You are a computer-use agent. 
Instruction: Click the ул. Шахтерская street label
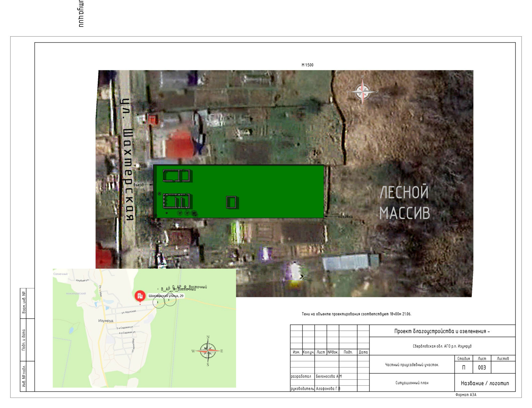click(128, 159)
